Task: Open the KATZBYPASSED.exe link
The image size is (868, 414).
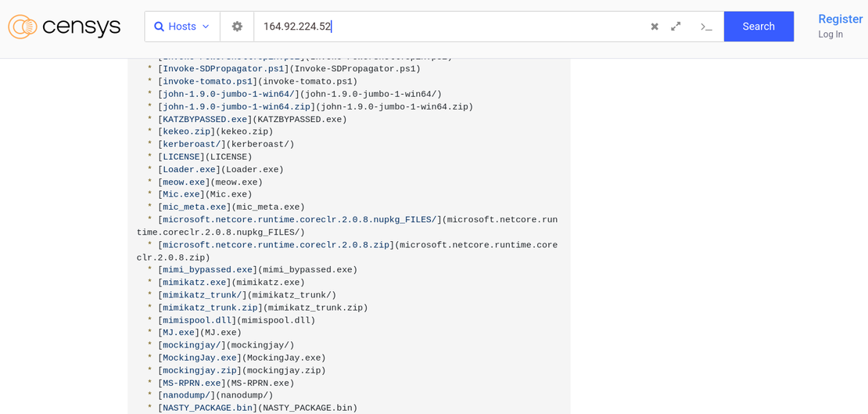Action: pyautogui.click(x=205, y=120)
